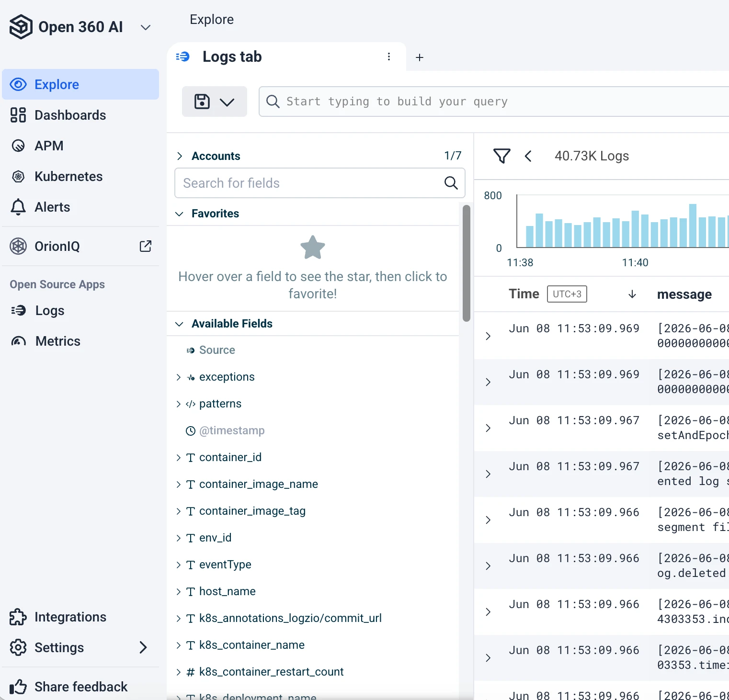Open the Open 360 AI product dropdown chevron

(x=146, y=27)
